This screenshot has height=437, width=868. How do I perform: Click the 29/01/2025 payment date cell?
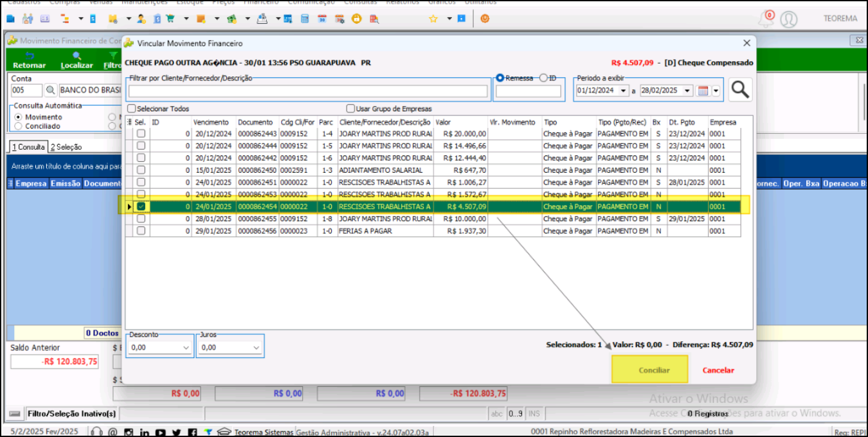tap(687, 219)
